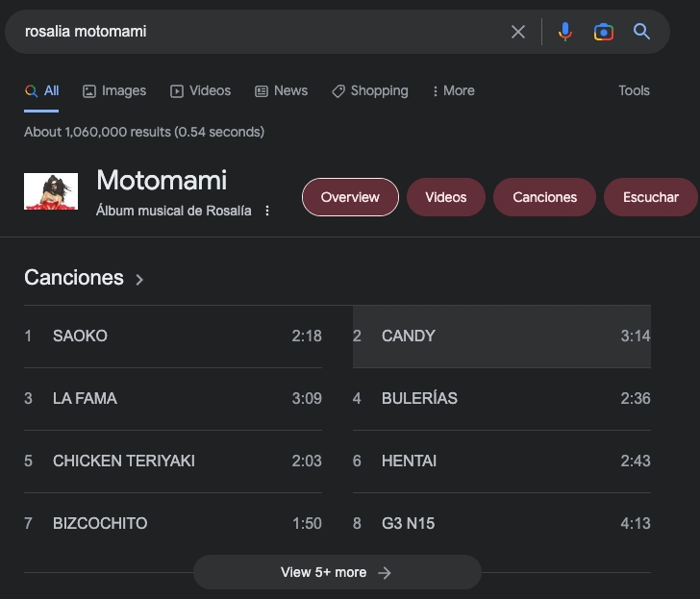Start voice search with the microphone icon
Viewport: 700px width, 599px height.
[564, 32]
